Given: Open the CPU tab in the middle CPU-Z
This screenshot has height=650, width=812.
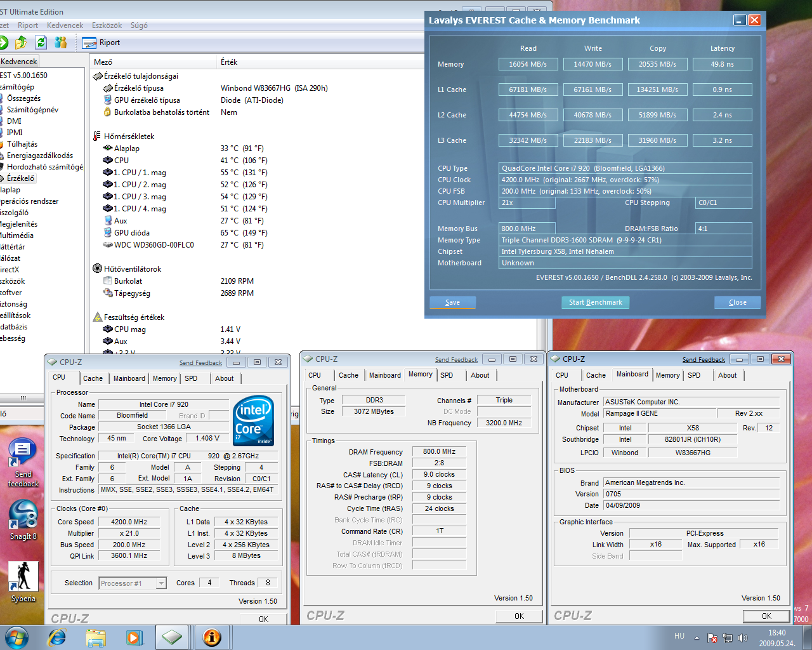Looking at the screenshot, I should (x=315, y=375).
